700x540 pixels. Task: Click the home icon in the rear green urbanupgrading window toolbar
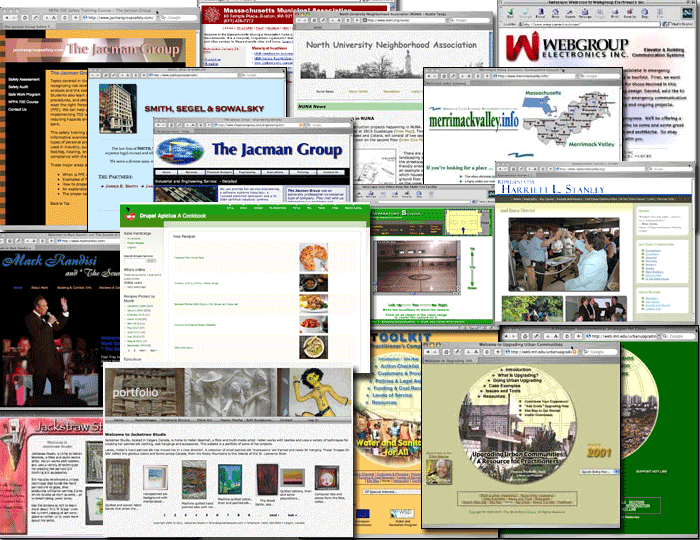[525, 336]
